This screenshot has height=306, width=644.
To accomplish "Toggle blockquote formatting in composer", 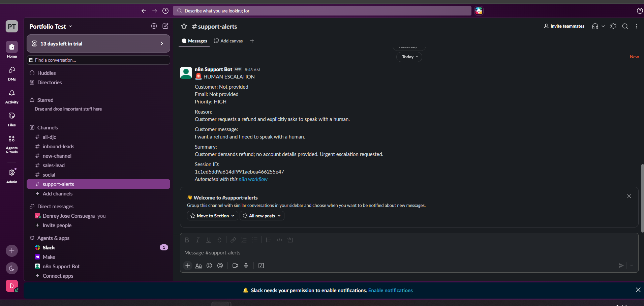I will pos(268,240).
